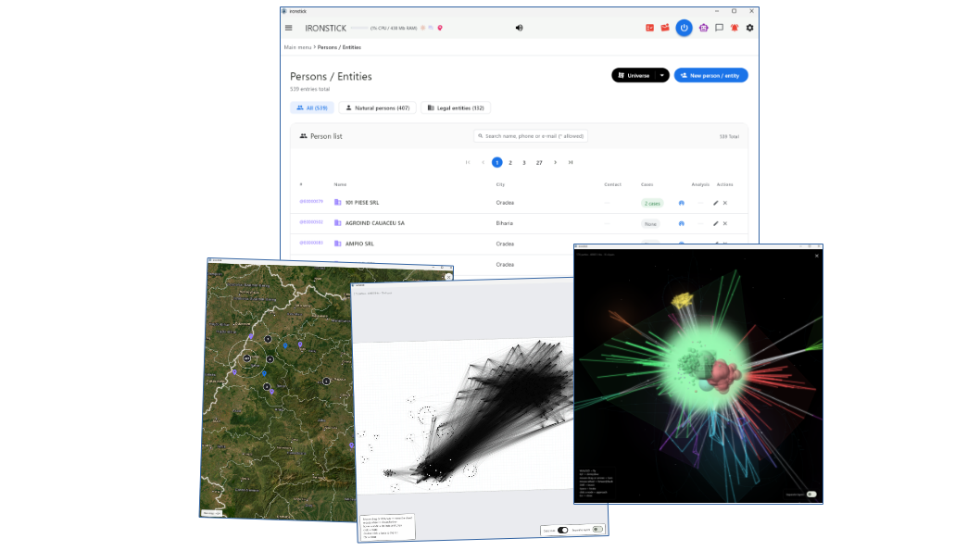Viewport: 980px width, 551px height.
Task: Delete the AGROIND CAUACEU SA entry with the X icon
Action: 725,224
